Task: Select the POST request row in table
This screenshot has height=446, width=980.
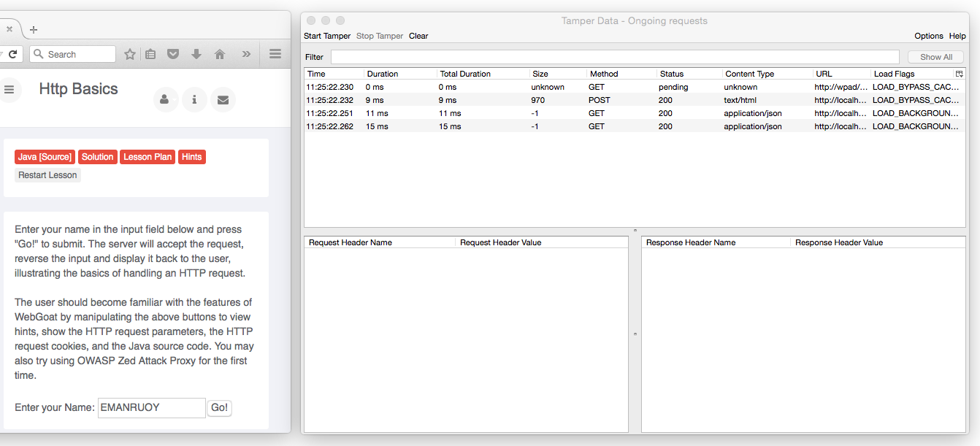Action: point(599,100)
